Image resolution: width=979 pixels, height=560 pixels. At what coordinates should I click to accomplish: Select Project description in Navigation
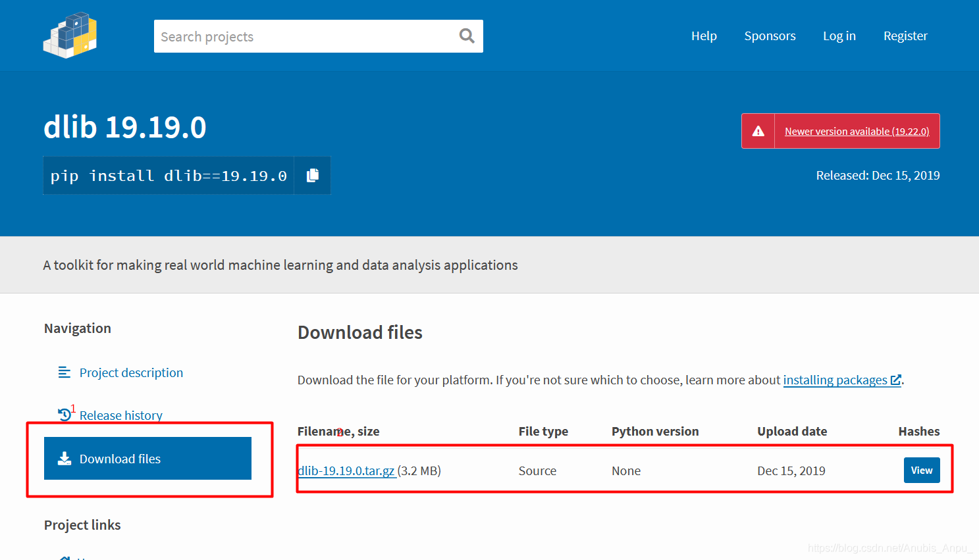click(131, 372)
